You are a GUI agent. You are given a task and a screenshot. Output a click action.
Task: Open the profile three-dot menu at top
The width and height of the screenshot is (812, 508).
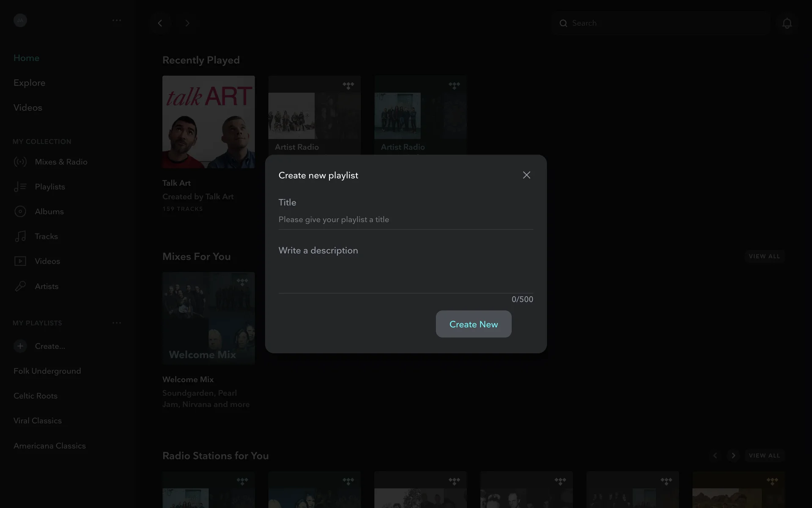pyautogui.click(x=117, y=20)
